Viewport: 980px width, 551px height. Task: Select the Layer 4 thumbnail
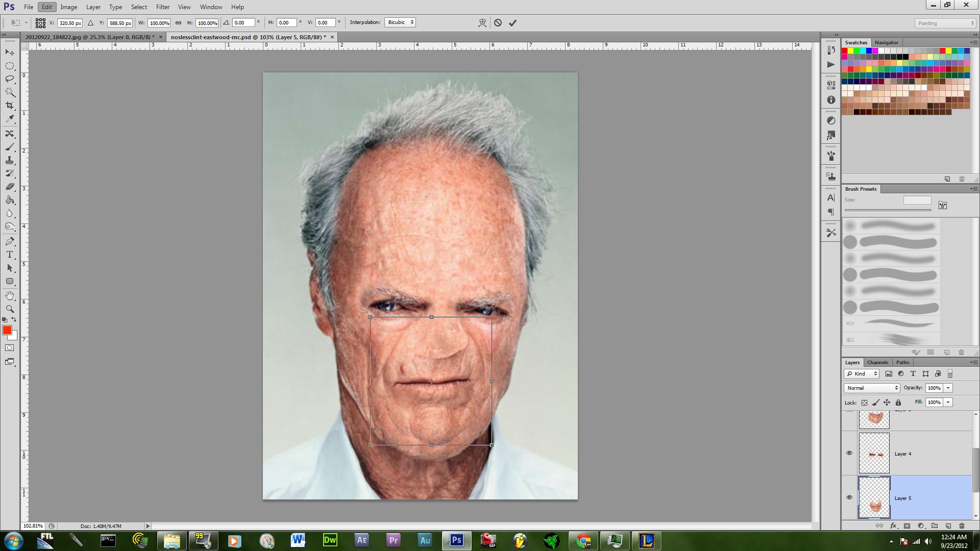pyautogui.click(x=874, y=453)
